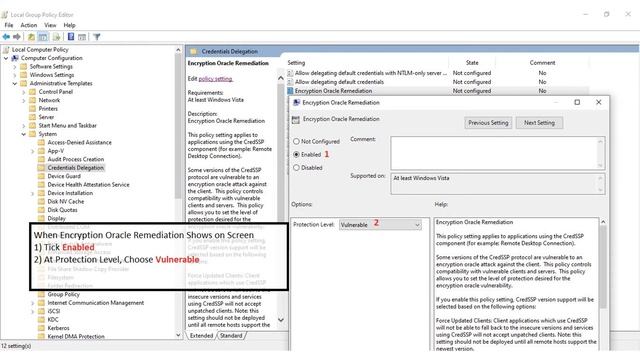The image size is (640, 360).
Task: Collapse the Computer Configuration node
Action: pos(6,58)
